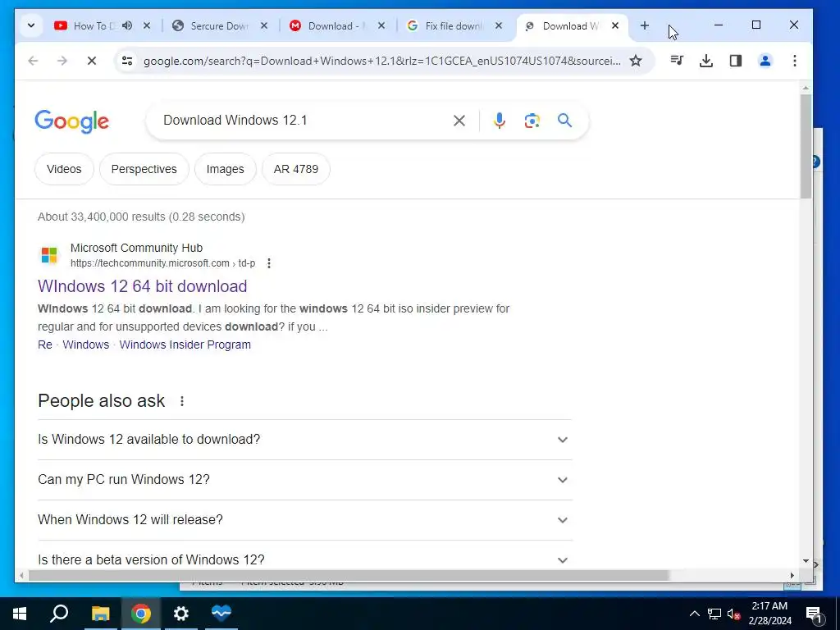
Task: Open the Chrome downloads icon
Action: click(x=706, y=61)
